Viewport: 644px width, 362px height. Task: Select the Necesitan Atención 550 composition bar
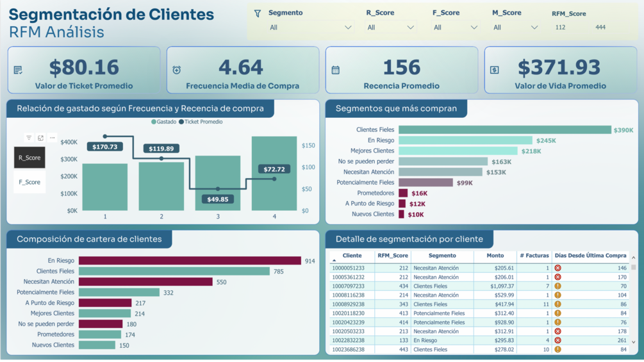145,281
